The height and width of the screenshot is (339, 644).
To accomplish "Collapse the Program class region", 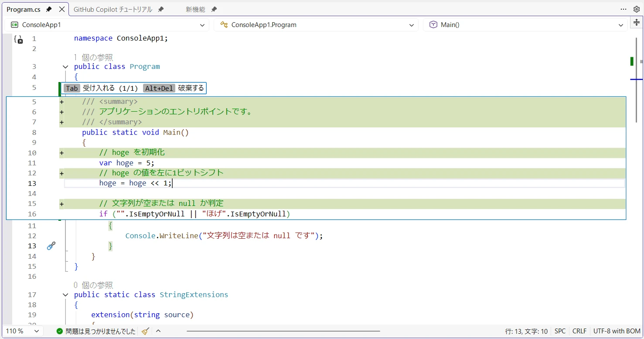I will 65,67.
